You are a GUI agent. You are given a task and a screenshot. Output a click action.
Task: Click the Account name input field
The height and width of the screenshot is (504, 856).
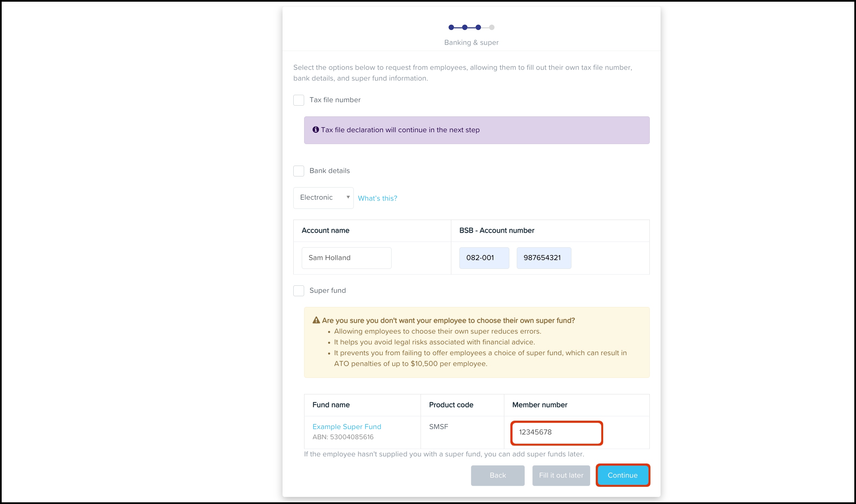point(346,258)
